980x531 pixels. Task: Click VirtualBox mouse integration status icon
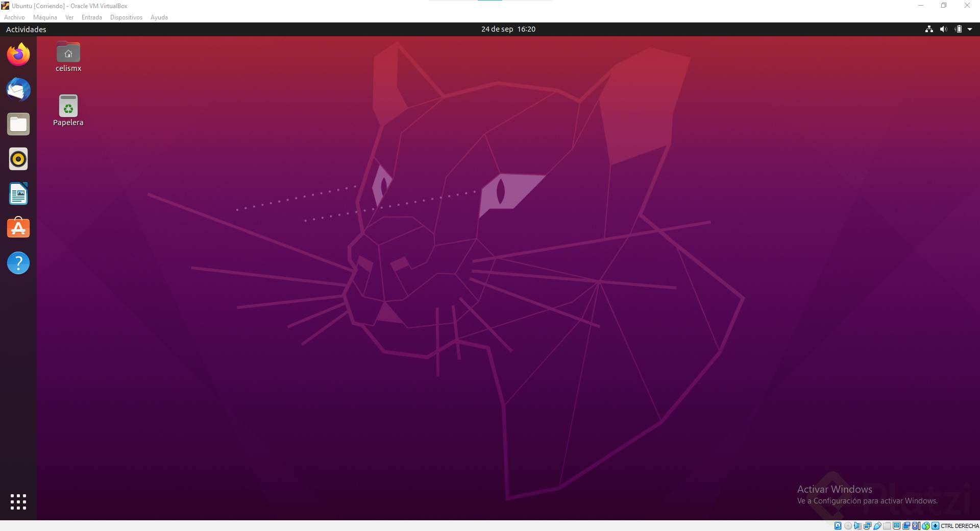pos(926,526)
